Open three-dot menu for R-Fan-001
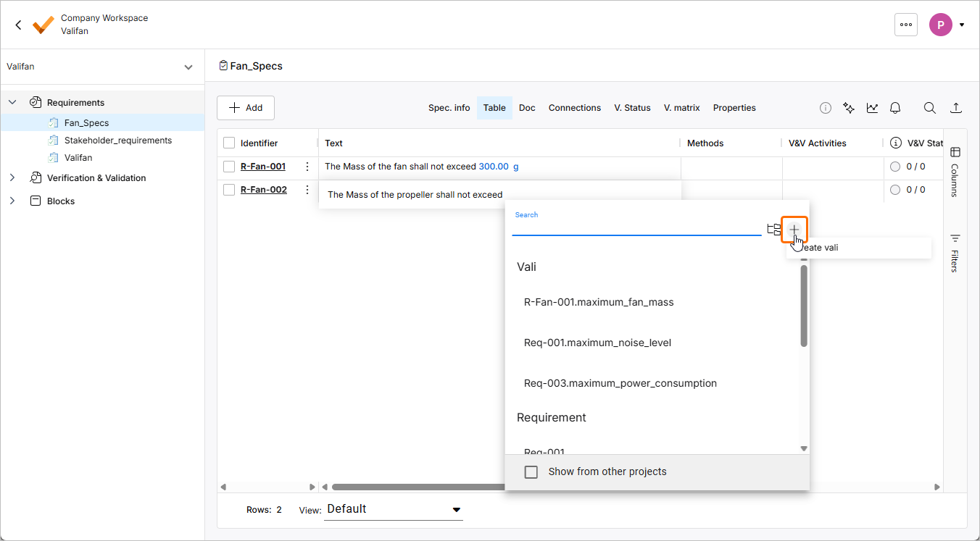 (x=307, y=167)
